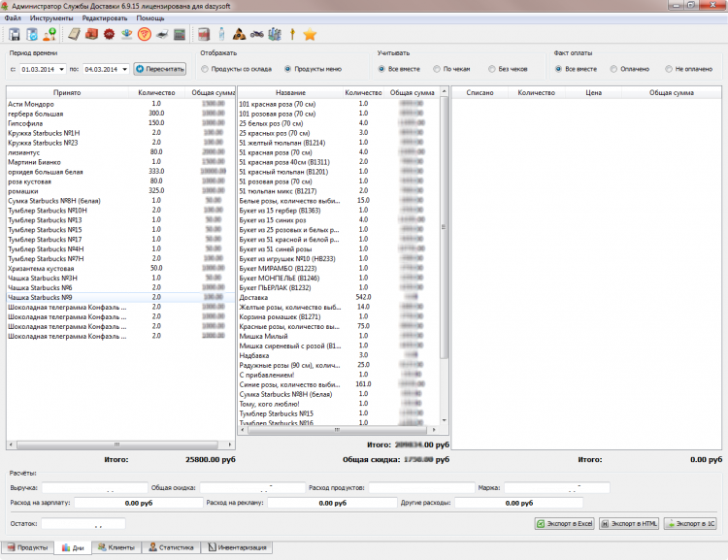The image size is (728, 560).
Task: Select row Асти Мондоро
Action: [120, 104]
